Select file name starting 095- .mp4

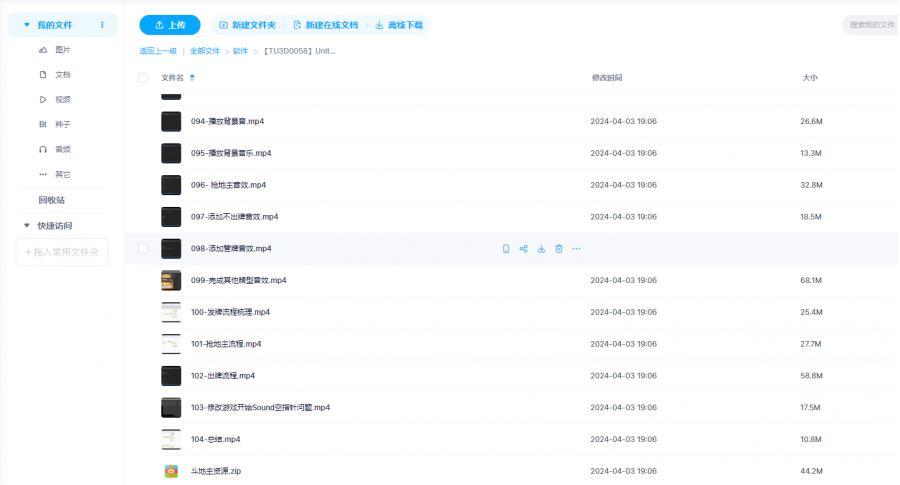coord(231,153)
